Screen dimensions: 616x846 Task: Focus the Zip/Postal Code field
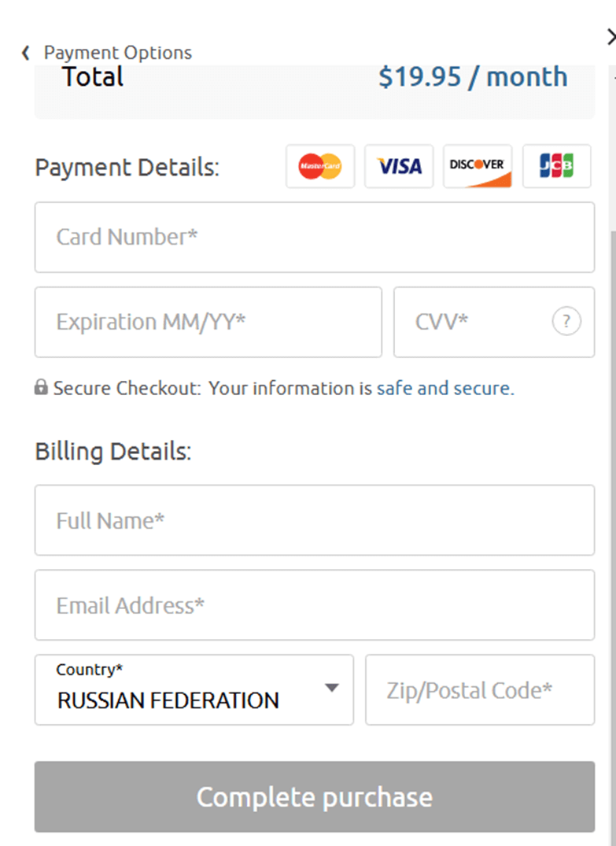[x=479, y=690]
